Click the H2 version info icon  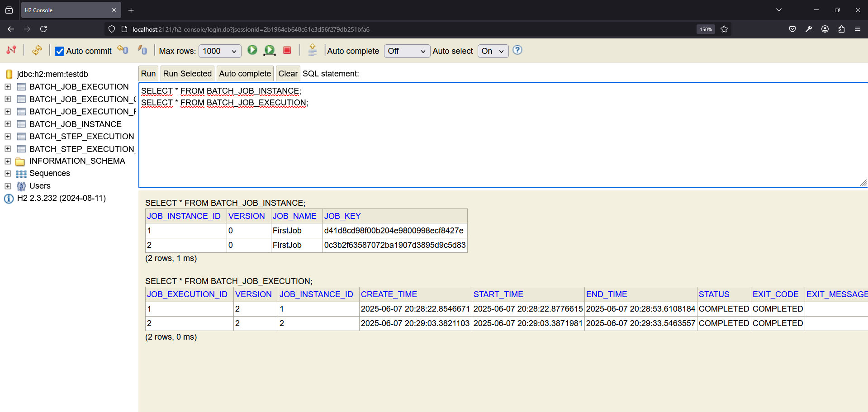point(9,199)
